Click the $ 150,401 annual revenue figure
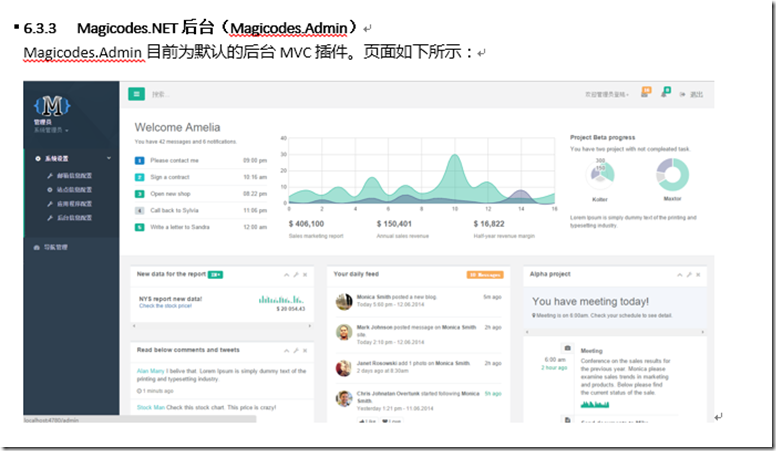Screen dimensions: 776x451 click(x=394, y=224)
